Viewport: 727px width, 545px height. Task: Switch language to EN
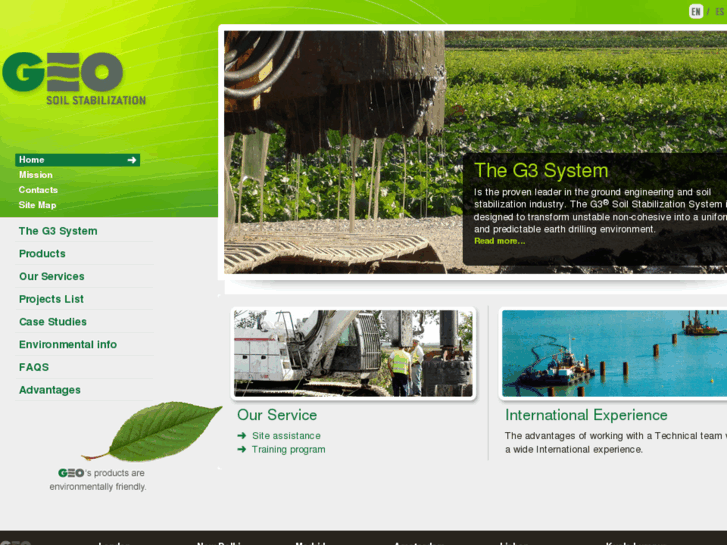click(x=696, y=11)
